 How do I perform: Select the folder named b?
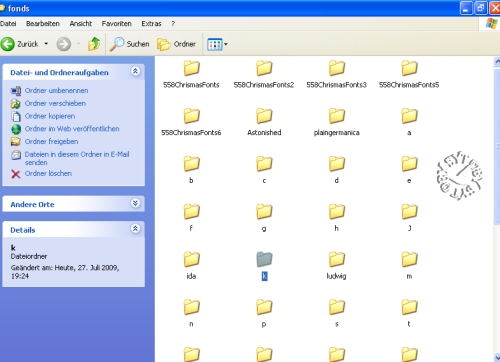tap(191, 170)
